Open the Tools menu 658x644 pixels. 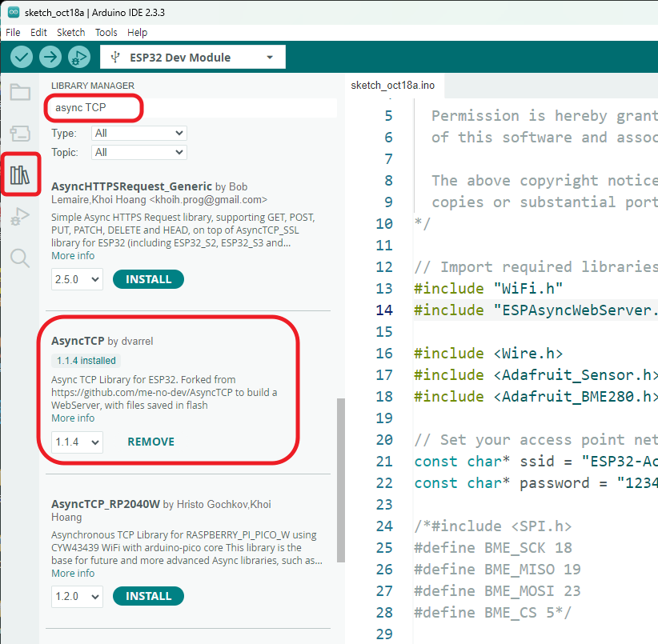click(x=106, y=32)
